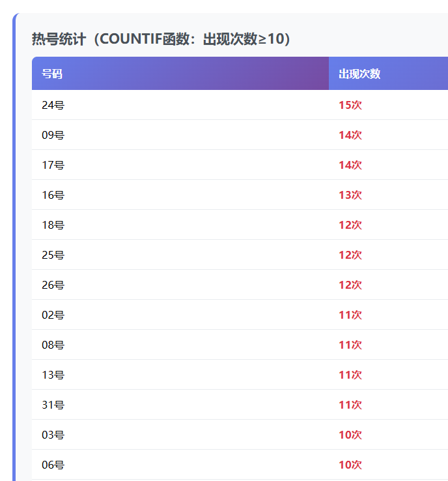Image resolution: width=448 pixels, height=481 pixels.
Task: Click the 08号 row label
Action: tap(53, 345)
